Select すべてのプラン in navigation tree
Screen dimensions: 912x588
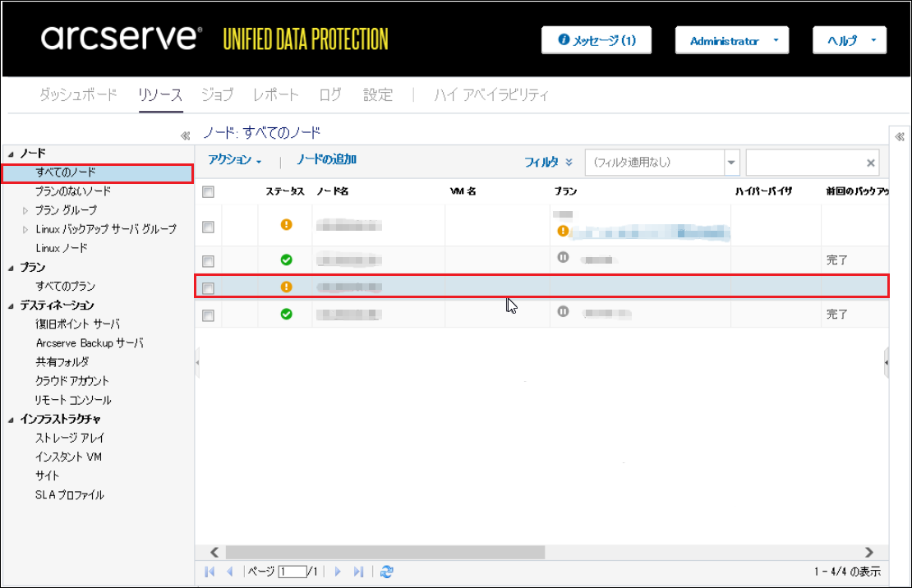[x=65, y=287]
